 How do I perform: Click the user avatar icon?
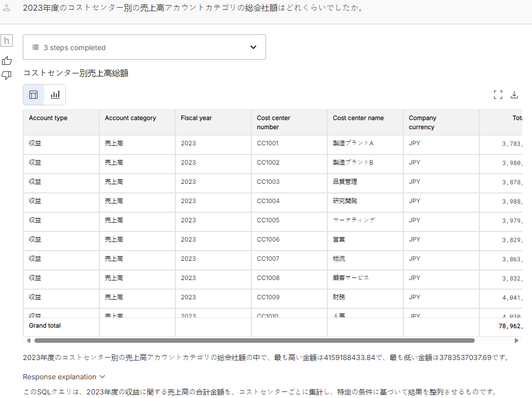[x=7, y=9]
